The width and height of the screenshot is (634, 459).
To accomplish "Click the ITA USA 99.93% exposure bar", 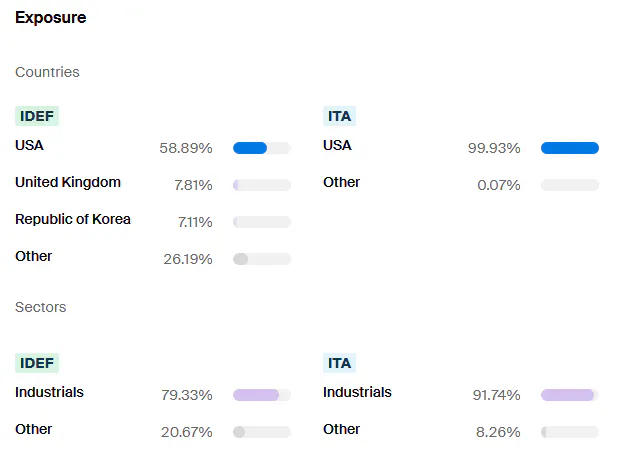I will pos(569,148).
